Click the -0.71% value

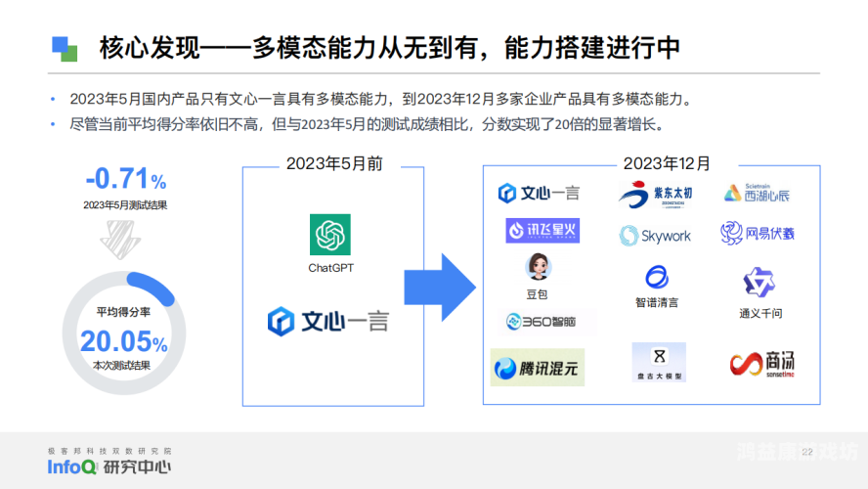coord(126,179)
